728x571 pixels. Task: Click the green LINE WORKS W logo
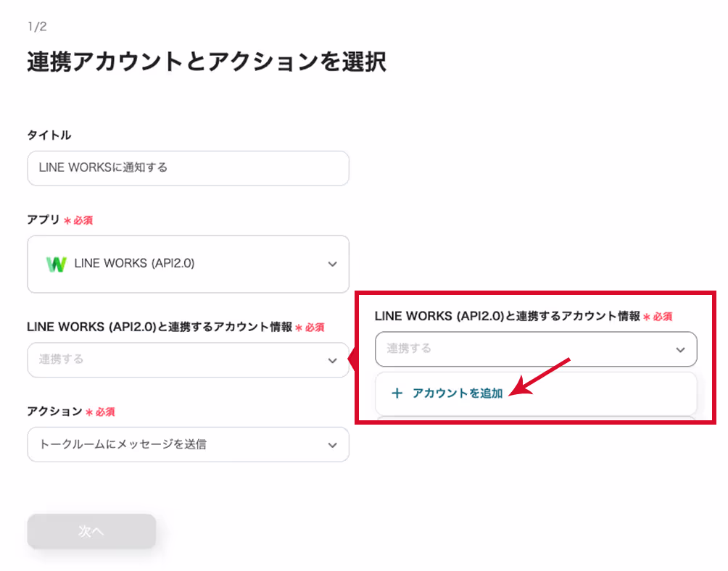[x=56, y=264]
